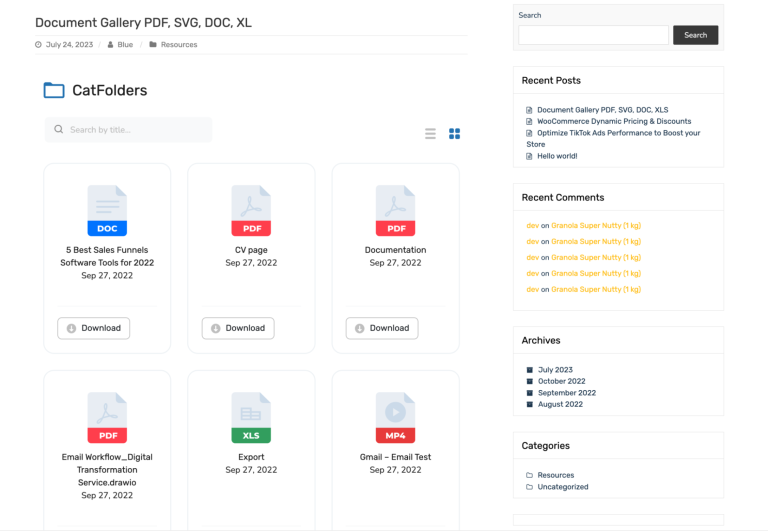Click PDF icon for Email Workflow drawio file
The height and width of the screenshot is (531, 768).
[107, 417]
